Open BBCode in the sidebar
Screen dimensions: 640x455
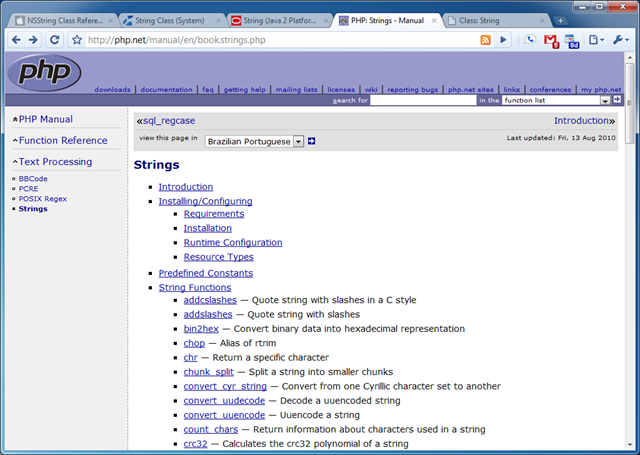coord(33,179)
